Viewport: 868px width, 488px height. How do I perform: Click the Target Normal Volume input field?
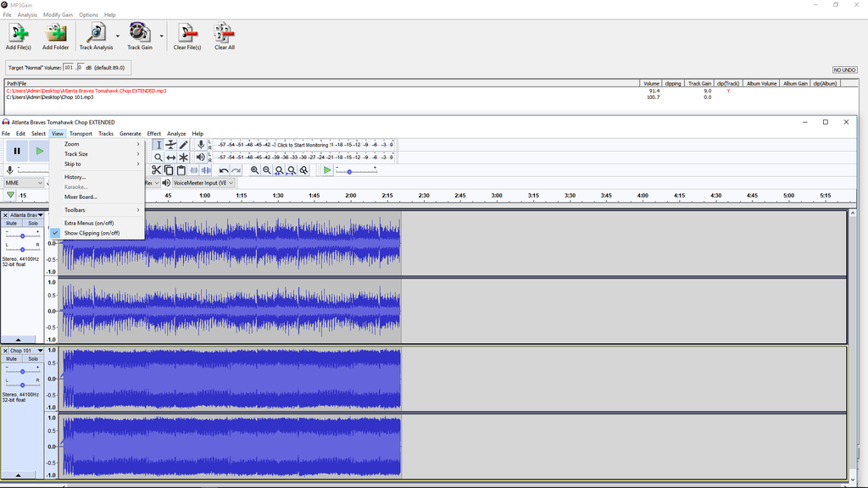[x=69, y=68]
